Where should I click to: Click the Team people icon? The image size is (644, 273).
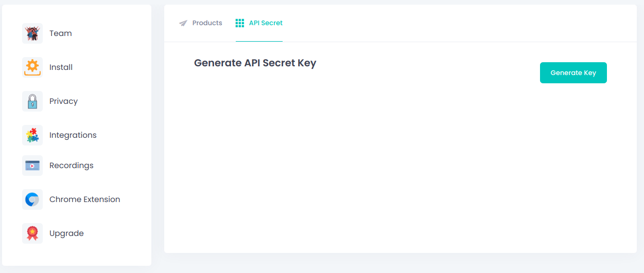[x=32, y=33]
